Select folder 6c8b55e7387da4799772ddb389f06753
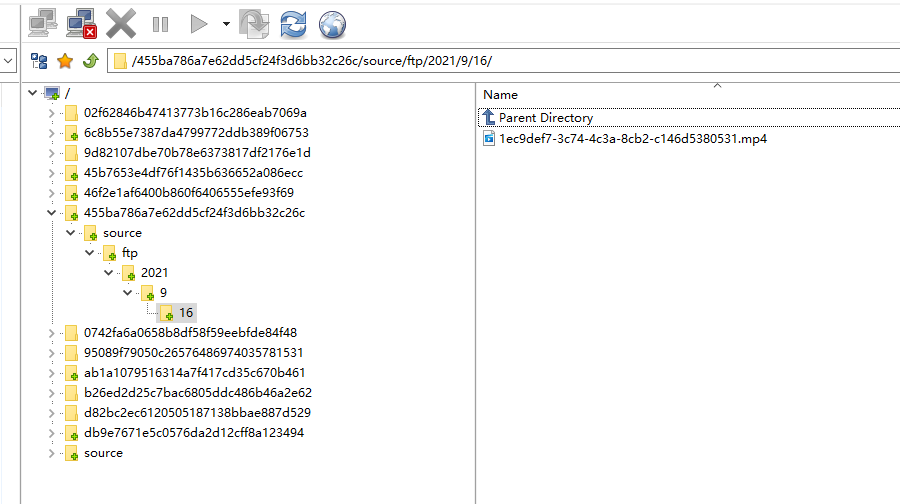 196,133
